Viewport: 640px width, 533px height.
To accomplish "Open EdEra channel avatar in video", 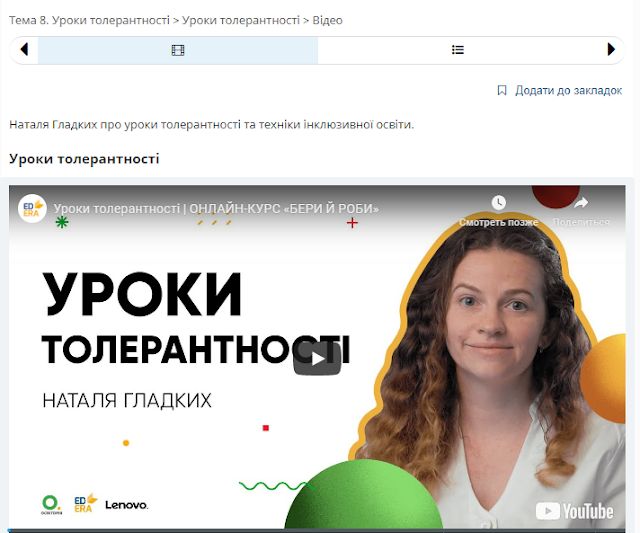I will coord(32,209).
